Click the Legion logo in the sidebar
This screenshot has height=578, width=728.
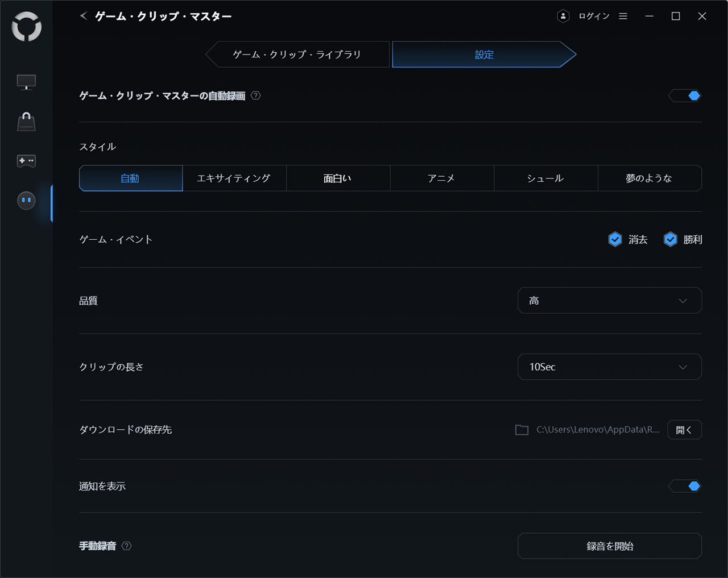click(x=26, y=27)
